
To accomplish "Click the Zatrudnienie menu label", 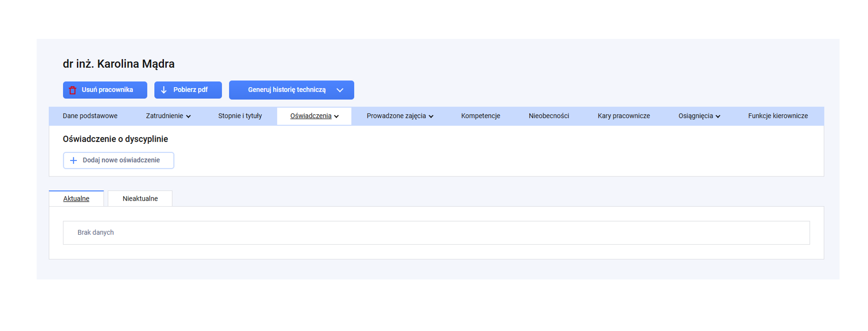I will [x=164, y=116].
